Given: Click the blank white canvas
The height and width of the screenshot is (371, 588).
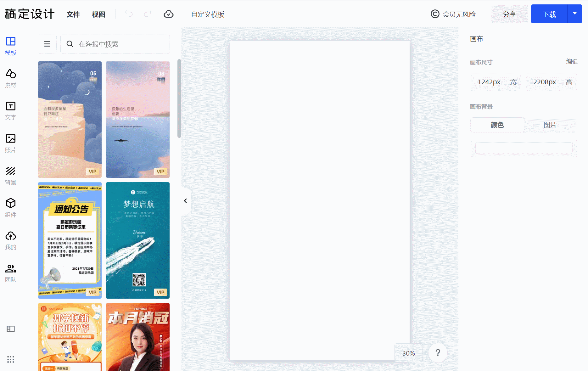Looking at the screenshot, I should pyautogui.click(x=320, y=201).
